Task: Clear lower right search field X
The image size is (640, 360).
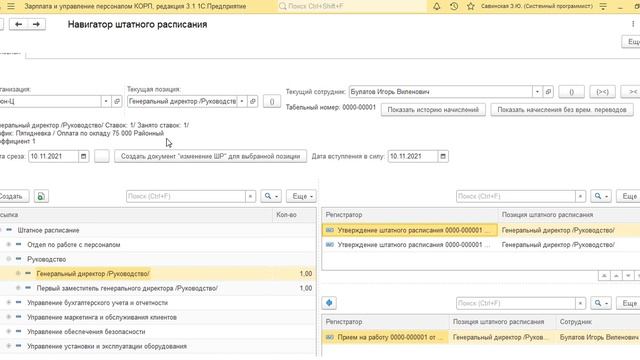Action: pyautogui.click(x=580, y=303)
